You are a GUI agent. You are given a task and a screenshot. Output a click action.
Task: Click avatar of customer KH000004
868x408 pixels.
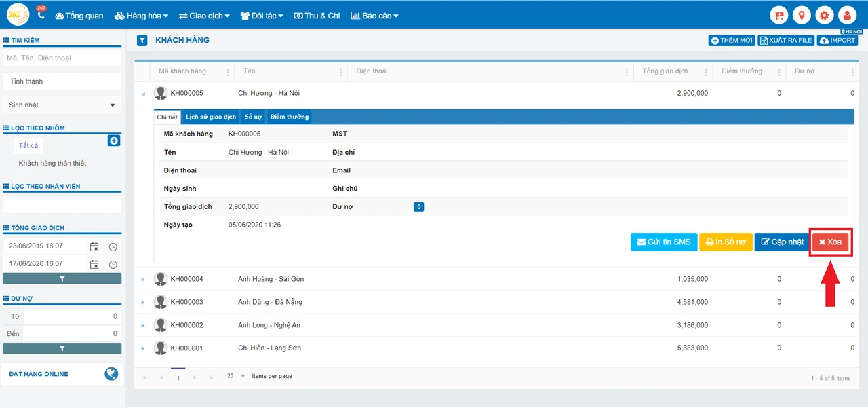[x=160, y=279]
